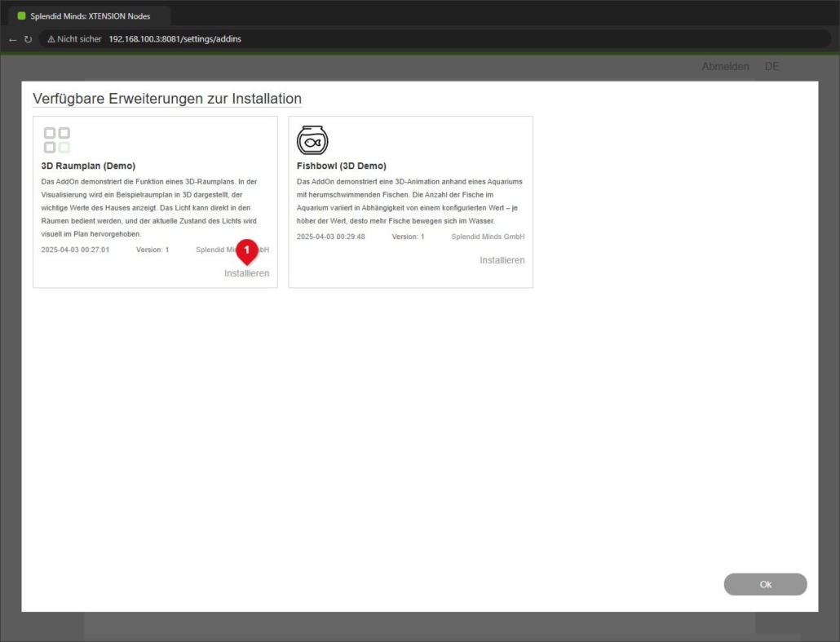Reload the page using the refresh icon
840x642 pixels.
28,39
